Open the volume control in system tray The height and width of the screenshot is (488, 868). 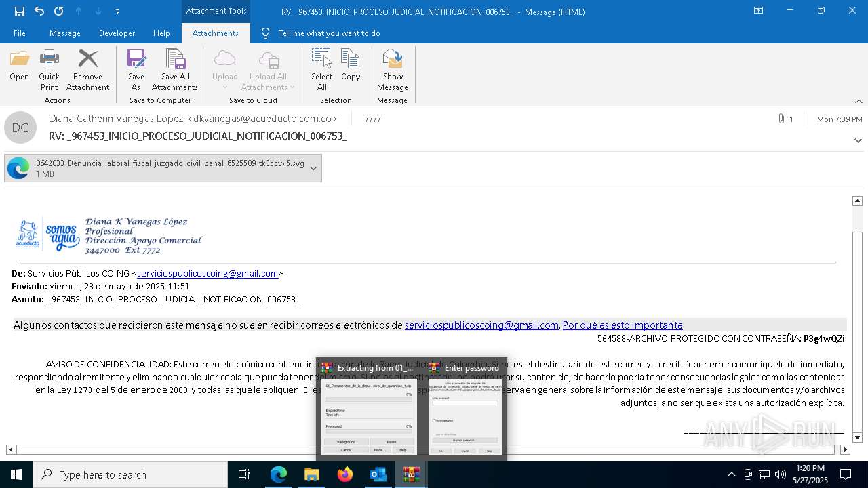pyautogui.click(x=780, y=474)
